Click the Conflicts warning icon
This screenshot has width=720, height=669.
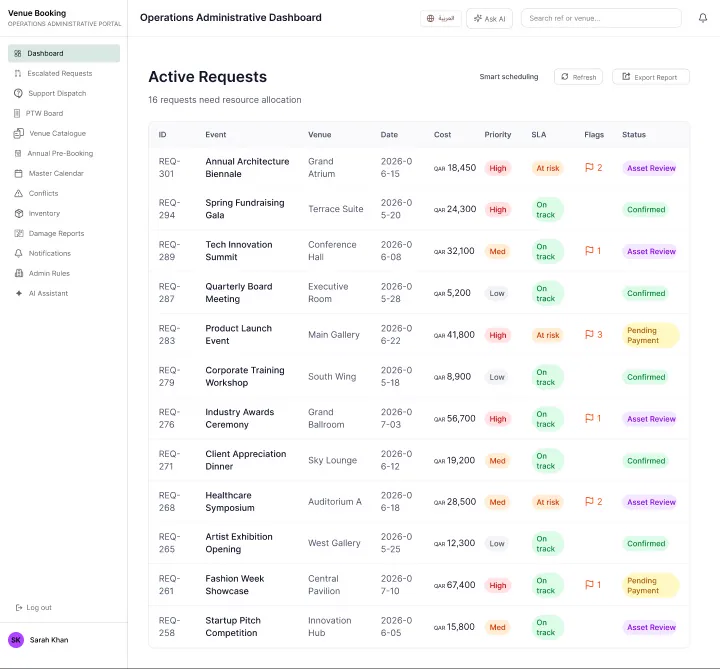tap(18, 193)
